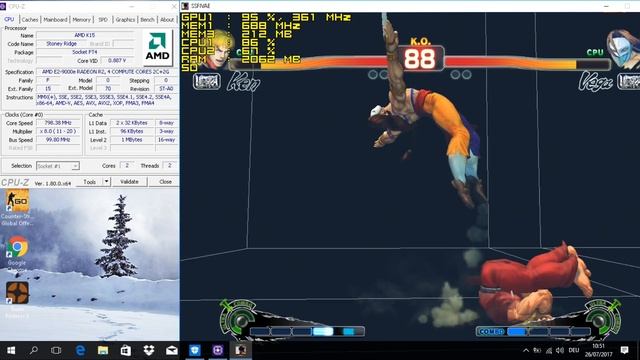640x360 pixels.
Task: Click Vega's character portrait in game
Action: click(623, 48)
